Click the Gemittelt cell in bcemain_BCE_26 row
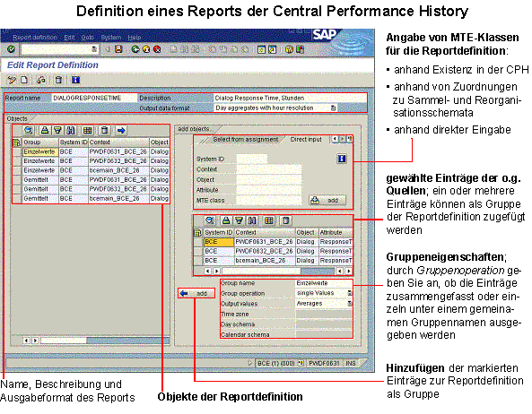This screenshot has width=532, height=414. point(40,199)
